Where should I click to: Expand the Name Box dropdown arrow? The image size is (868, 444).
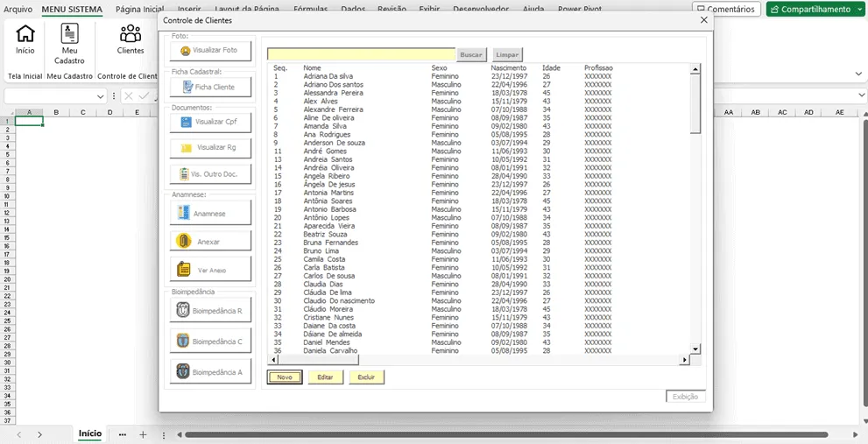(x=101, y=96)
